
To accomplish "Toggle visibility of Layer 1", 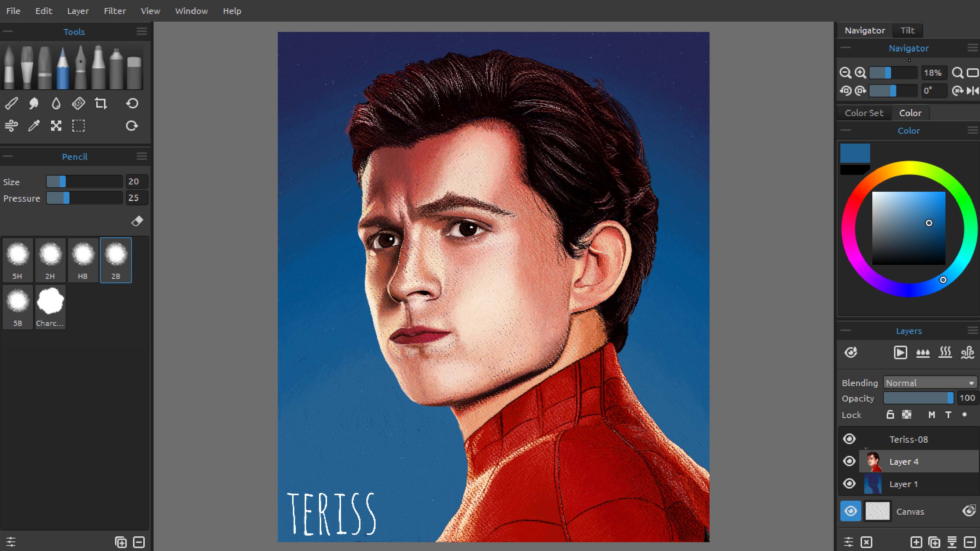I will click(x=849, y=484).
